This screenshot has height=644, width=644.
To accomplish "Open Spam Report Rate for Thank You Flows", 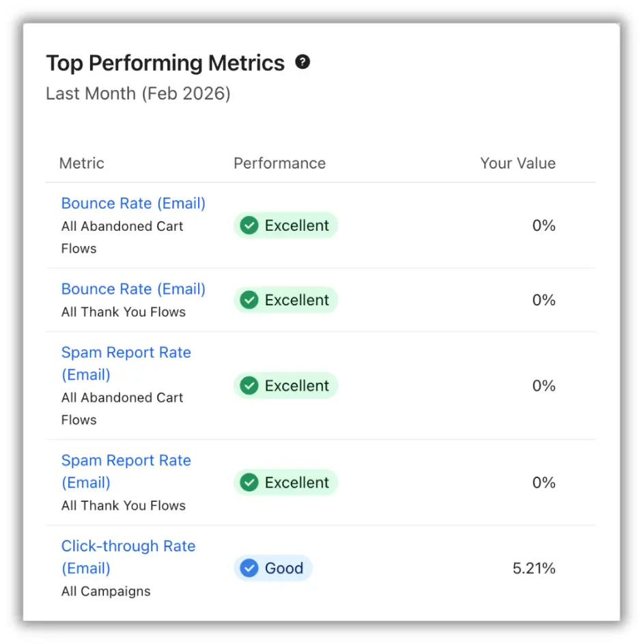I will tap(126, 471).
